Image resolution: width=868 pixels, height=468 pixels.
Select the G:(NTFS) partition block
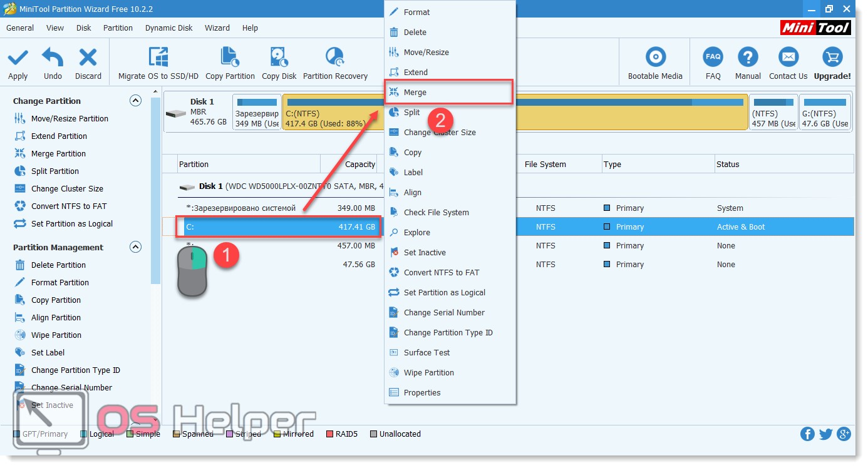tap(825, 113)
